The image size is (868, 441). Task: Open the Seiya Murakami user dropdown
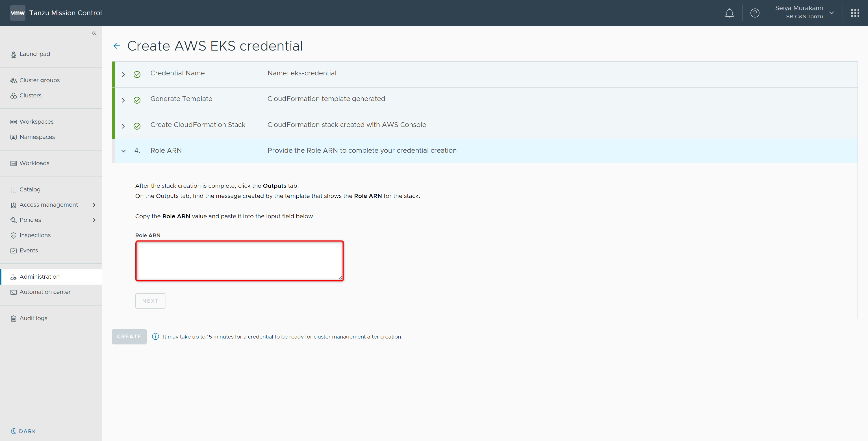(x=804, y=12)
